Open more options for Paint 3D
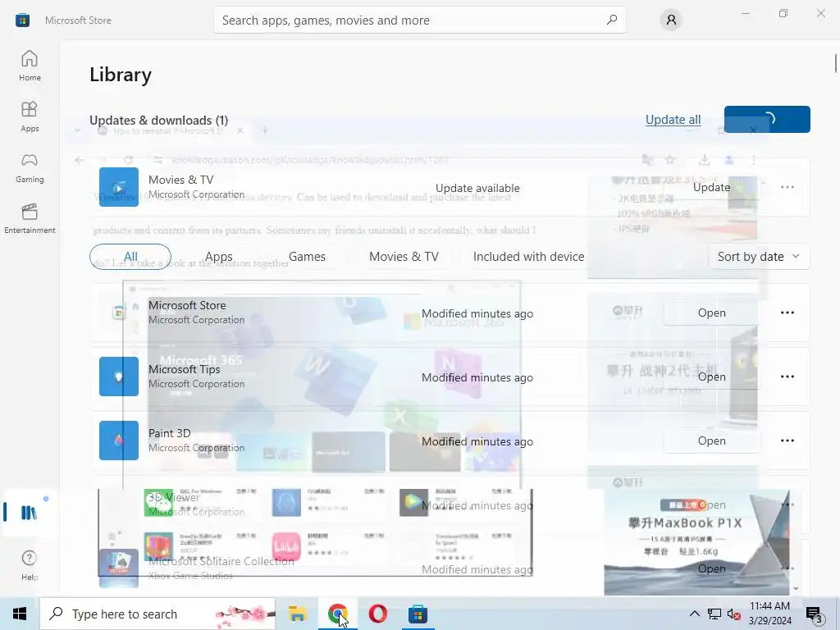 coord(787,441)
